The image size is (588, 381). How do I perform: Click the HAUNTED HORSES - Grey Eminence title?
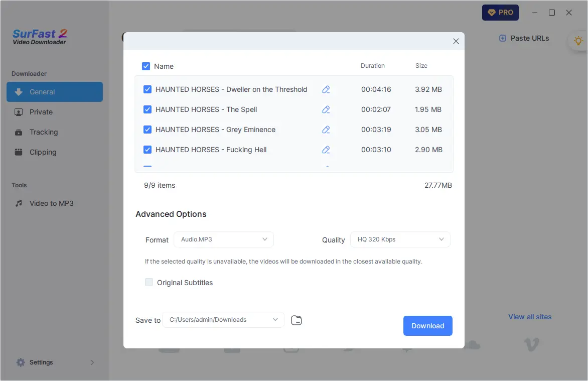pyautogui.click(x=215, y=130)
